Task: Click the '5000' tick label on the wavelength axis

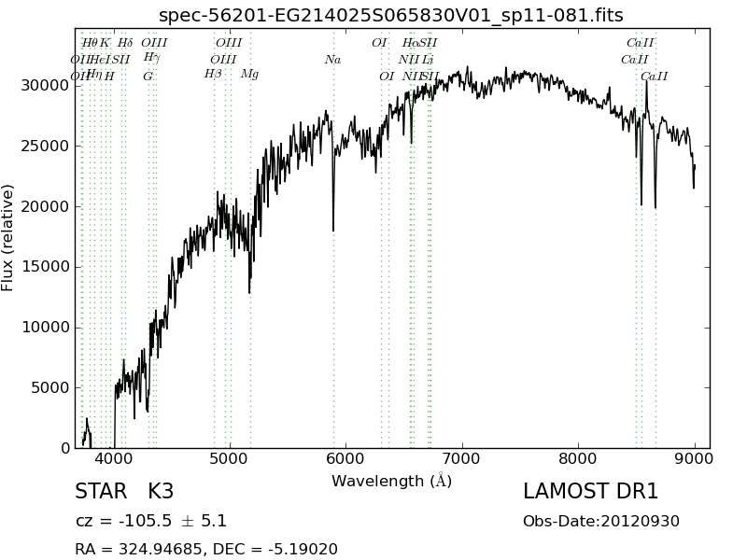Action: pos(230,459)
